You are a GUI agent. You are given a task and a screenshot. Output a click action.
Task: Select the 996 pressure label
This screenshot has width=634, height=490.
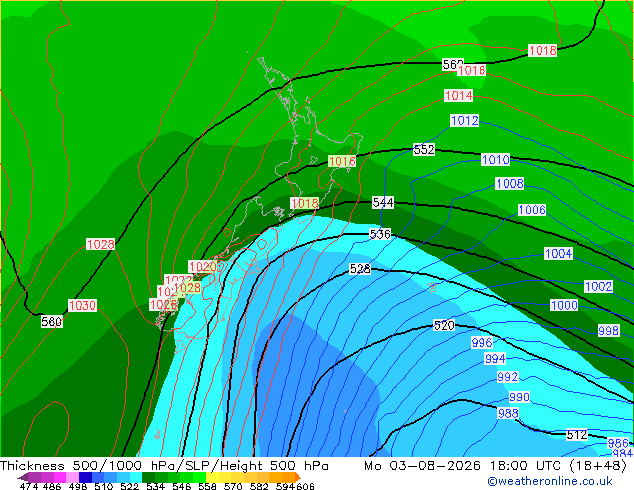pyautogui.click(x=482, y=342)
